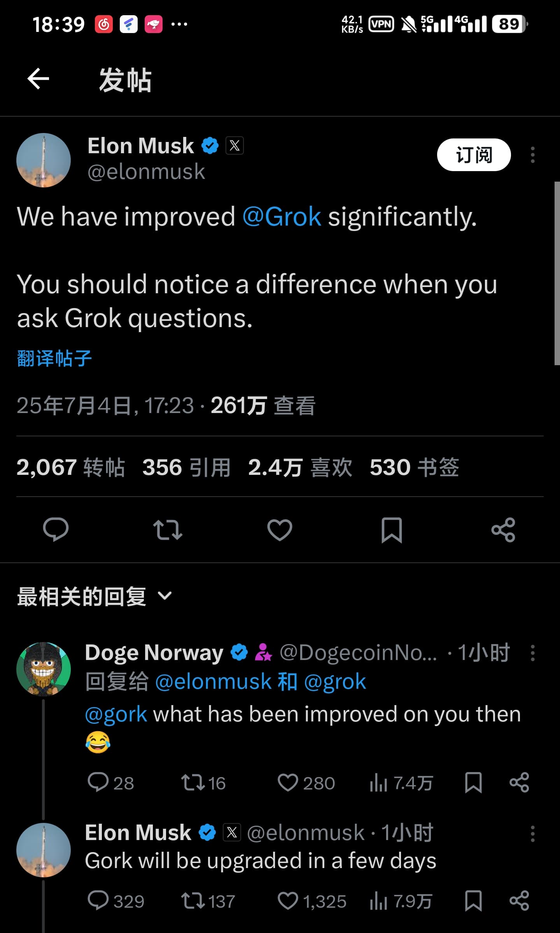This screenshot has width=560, height=933.
Task: Bookmark Elon's Gork reply
Action: (x=473, y=901)
